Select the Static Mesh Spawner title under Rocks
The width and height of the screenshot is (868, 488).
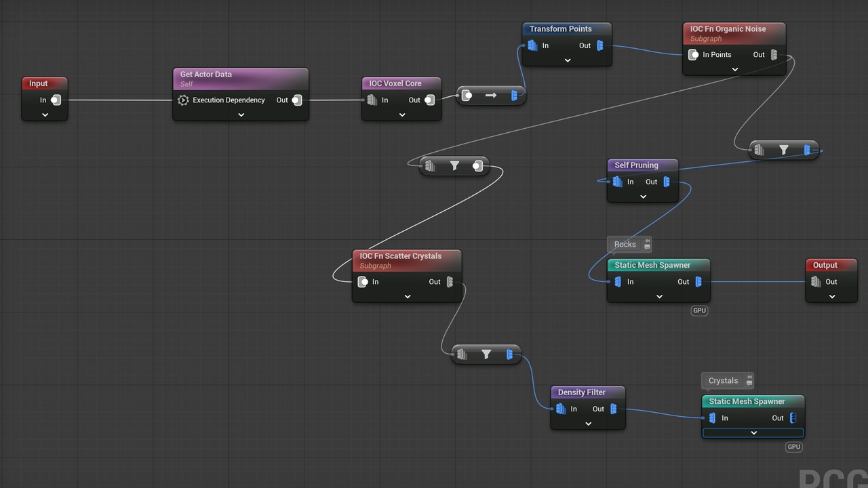click(x=652, y=266)
